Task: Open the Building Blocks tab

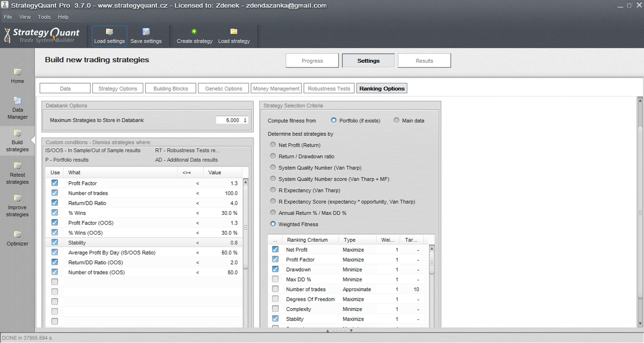Action: 171,88
